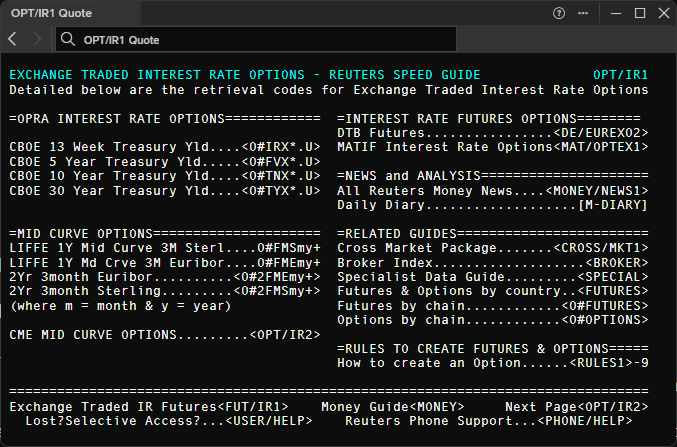Open Lost? Selective Access <USER/HELP>

click(x=269, y=421)
